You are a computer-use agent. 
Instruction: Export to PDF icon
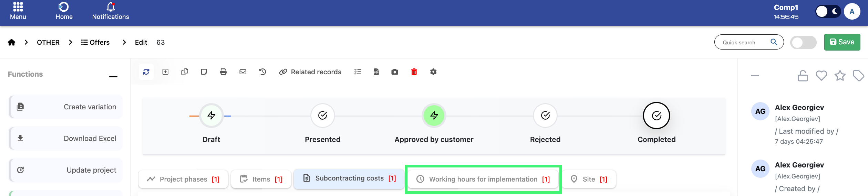376,72
